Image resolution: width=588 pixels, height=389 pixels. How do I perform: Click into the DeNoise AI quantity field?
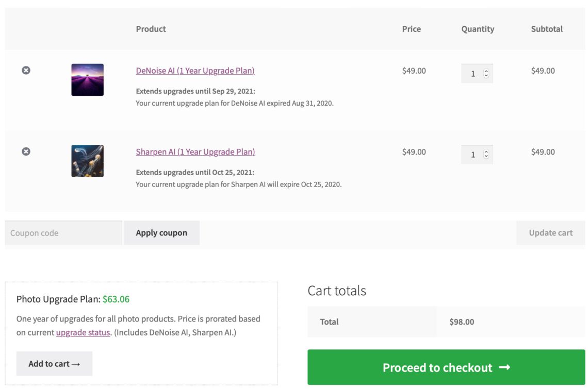click(472, 74)
